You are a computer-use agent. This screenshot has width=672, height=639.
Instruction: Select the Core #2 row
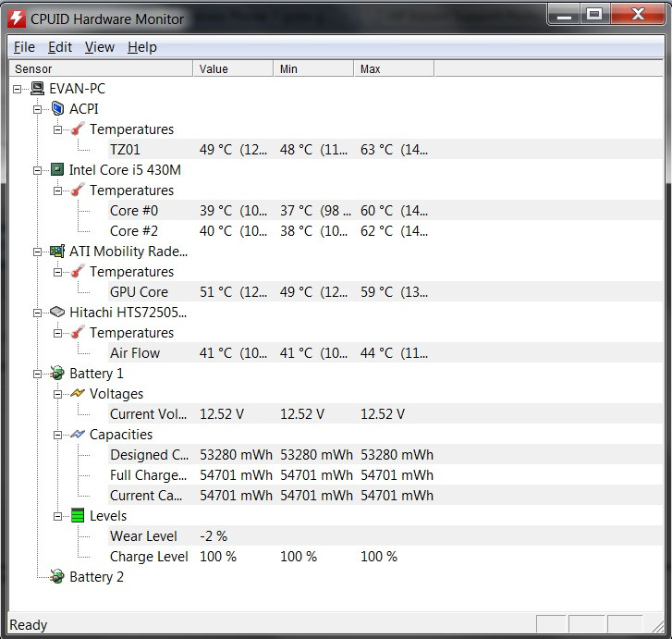coord(385,231)
